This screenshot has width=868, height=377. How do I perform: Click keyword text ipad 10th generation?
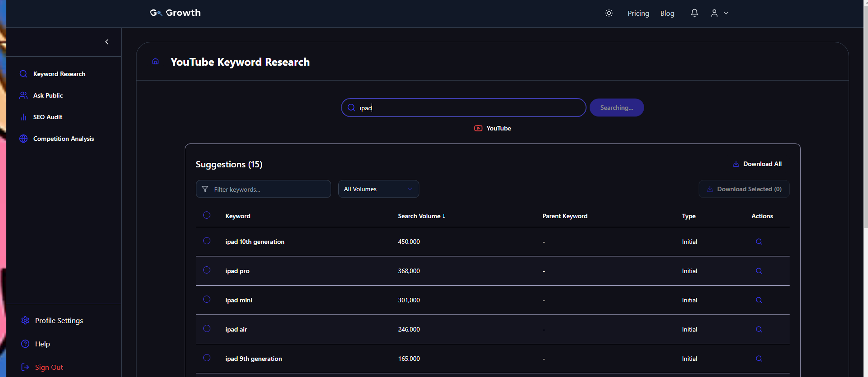pos(255,242)
